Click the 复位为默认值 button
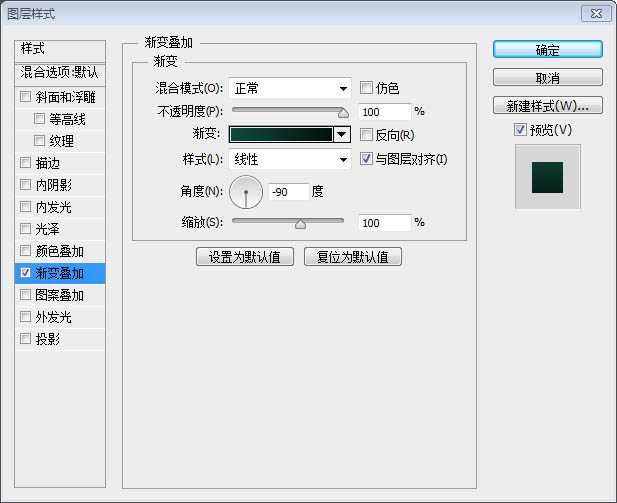Screen dimensions: 617x503 coord(353,257)
